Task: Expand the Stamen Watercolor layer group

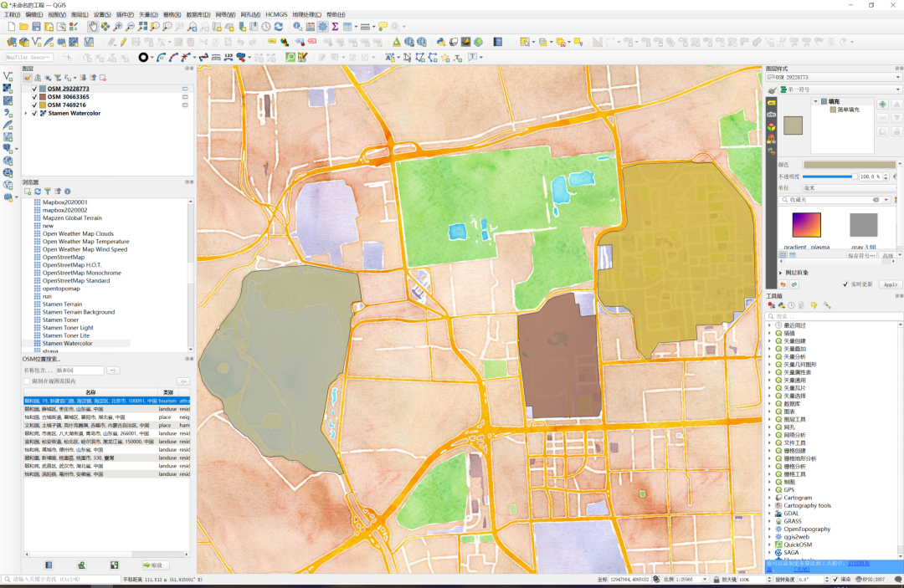Action: click(27, 113)
